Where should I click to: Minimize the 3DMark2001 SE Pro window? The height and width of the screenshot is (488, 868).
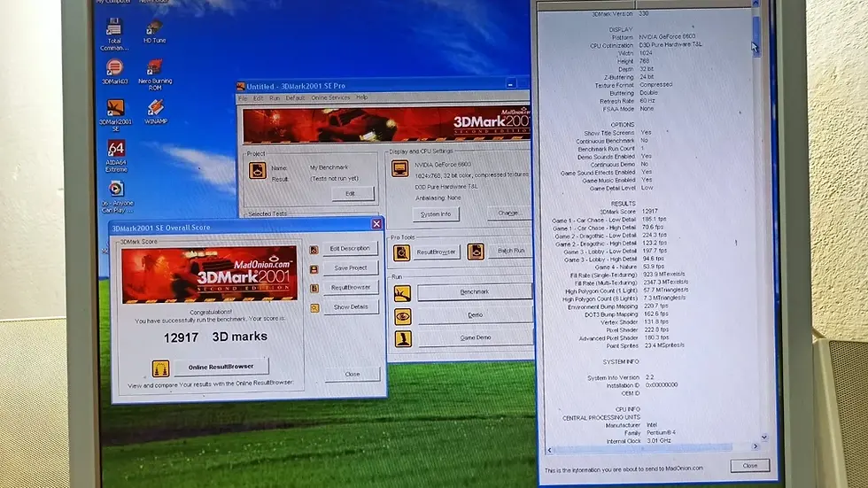510,84
